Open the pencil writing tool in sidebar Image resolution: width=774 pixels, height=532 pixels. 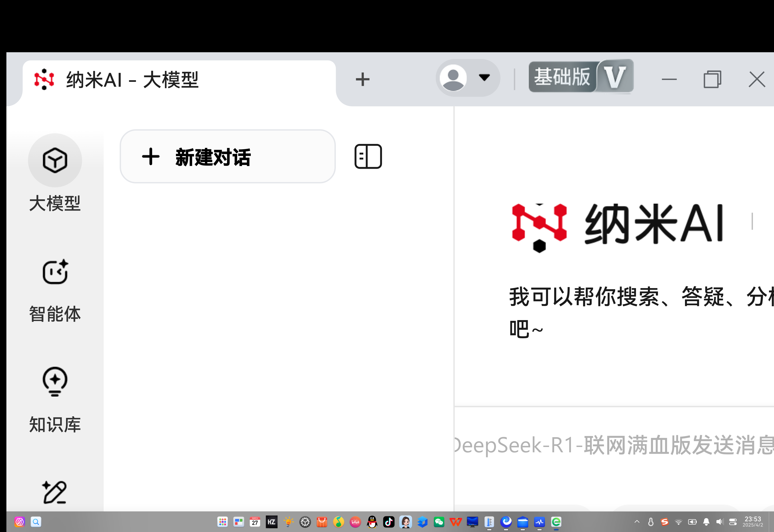[54, 492]
